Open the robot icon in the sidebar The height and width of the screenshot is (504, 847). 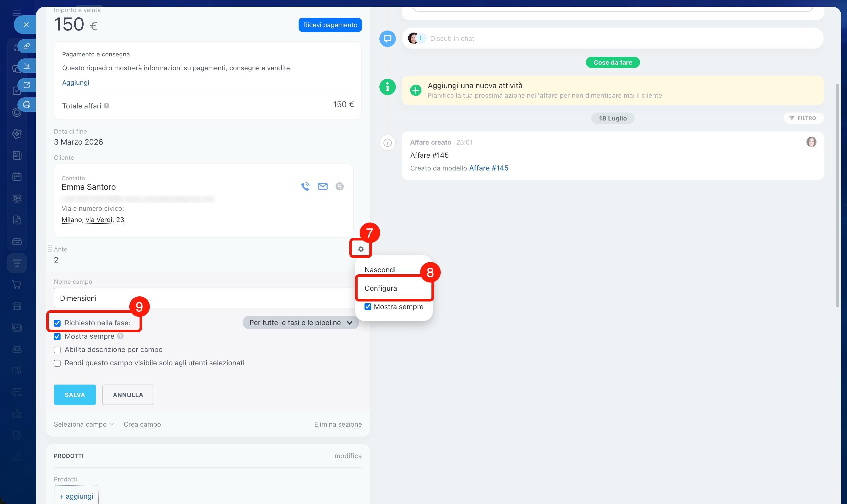point(17,349)
